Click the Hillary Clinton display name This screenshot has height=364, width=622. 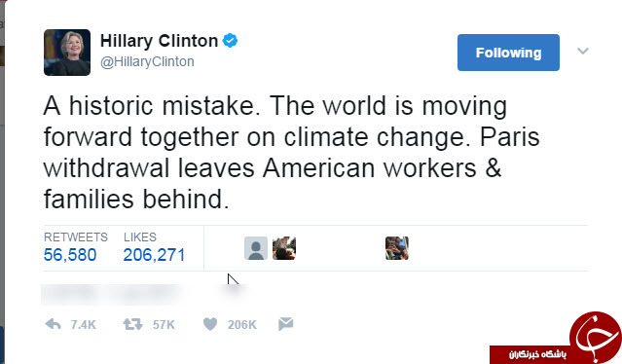click(x=159, y=41)
